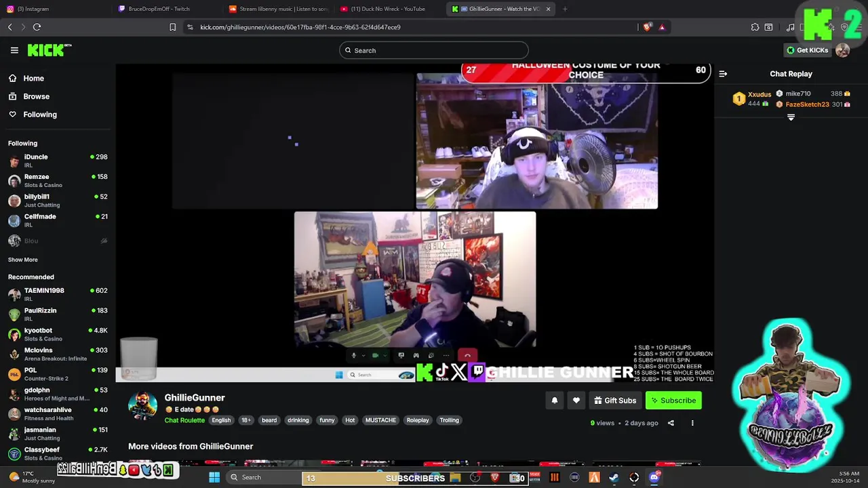Select the GhillieGunner Kick tab

(x=500, y=9)
